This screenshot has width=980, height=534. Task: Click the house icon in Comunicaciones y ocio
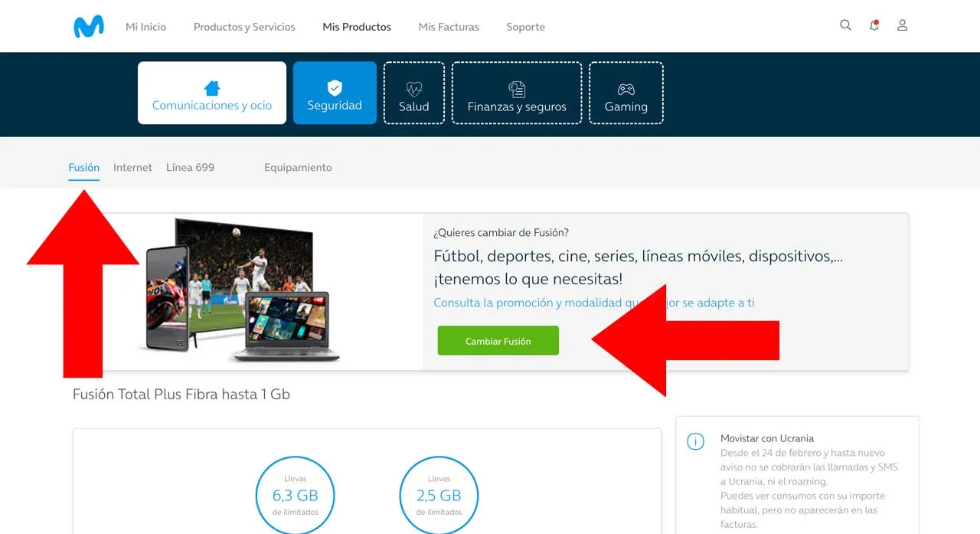212,87
